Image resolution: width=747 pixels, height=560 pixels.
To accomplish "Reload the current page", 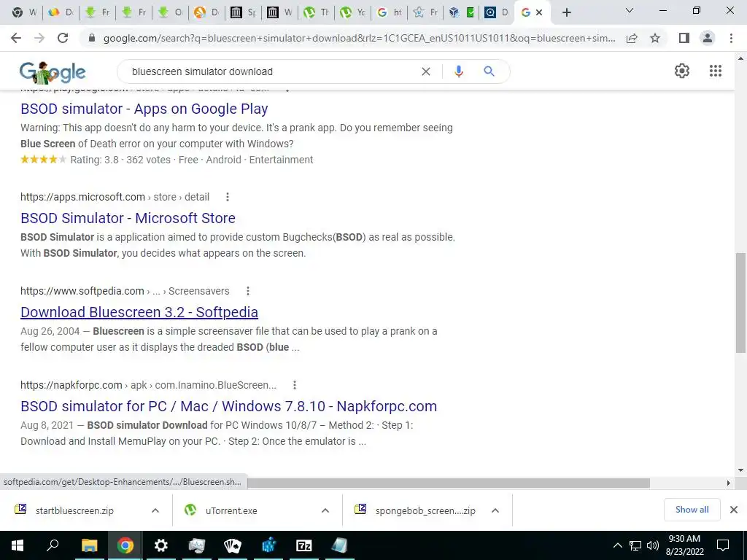I will tap(63, 38).
